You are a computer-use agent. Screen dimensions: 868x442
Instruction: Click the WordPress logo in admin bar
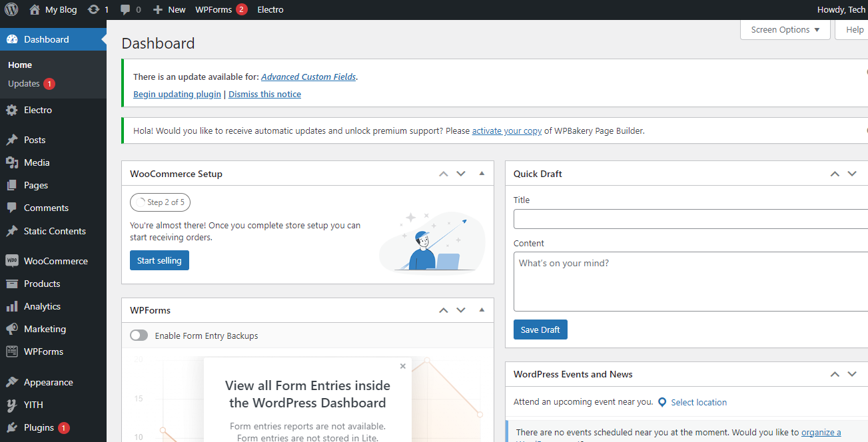click(x=11, y=9)
